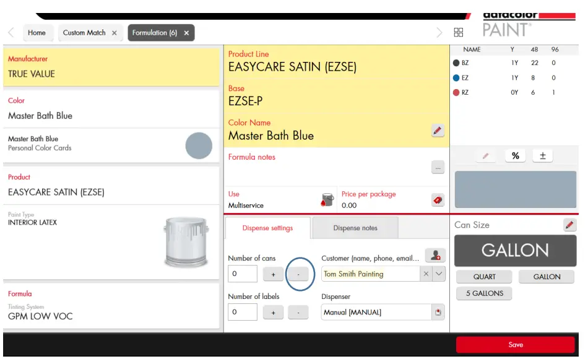This screenshot has width=588, height=364.
Task: Click the RZ colorant row
Action: pos(514,93)
